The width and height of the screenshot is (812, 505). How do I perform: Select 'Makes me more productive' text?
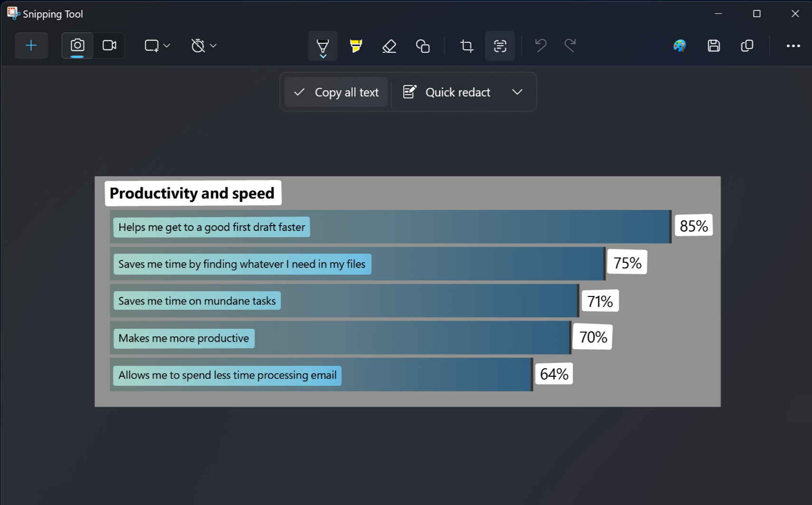184,338
